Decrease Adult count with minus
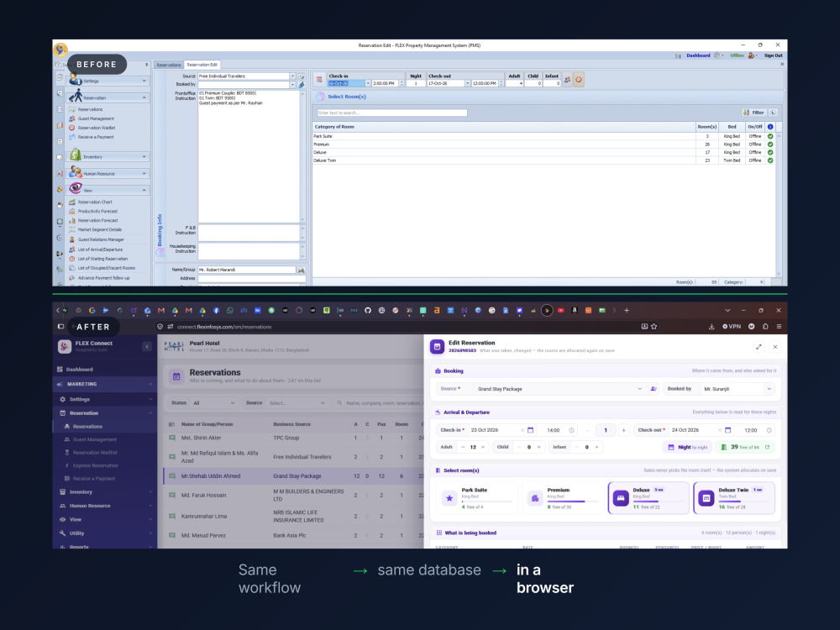This screenshot has height=630, width=840. (463, 447)
